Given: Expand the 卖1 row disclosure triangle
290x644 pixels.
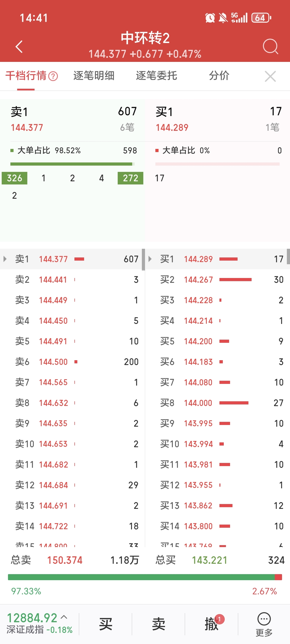Looking at the screenshot, I should tap(5, 259).
